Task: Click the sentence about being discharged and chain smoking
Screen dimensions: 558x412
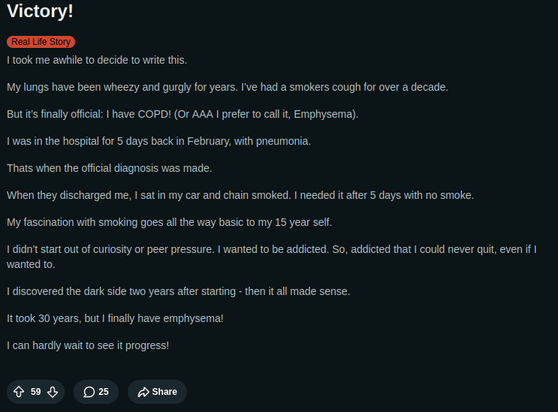Action: coord(240,195)
